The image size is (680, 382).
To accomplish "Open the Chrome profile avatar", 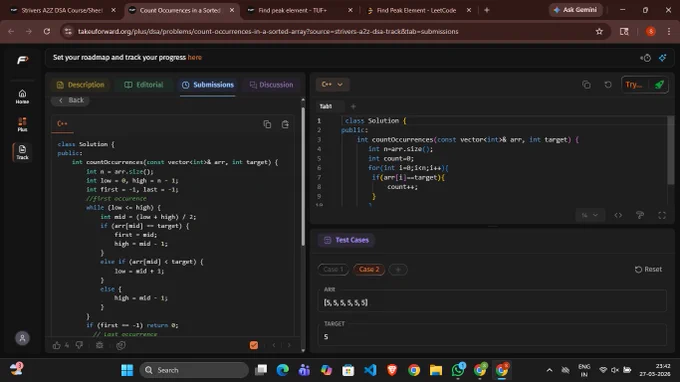I will point(651,31).
